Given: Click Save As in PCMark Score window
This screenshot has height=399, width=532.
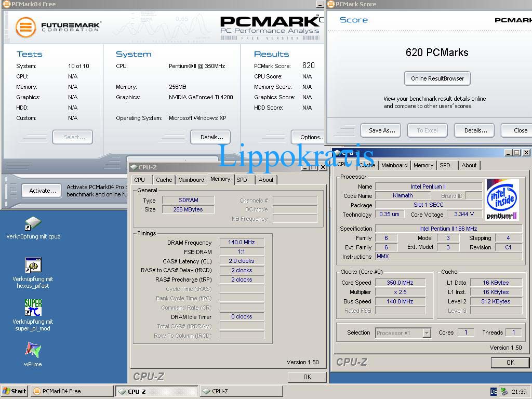Looking at the screenshot, I should 382,130.
